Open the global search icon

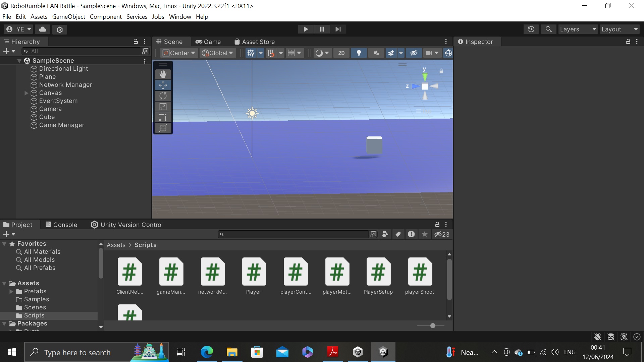(x=549, y=29)
